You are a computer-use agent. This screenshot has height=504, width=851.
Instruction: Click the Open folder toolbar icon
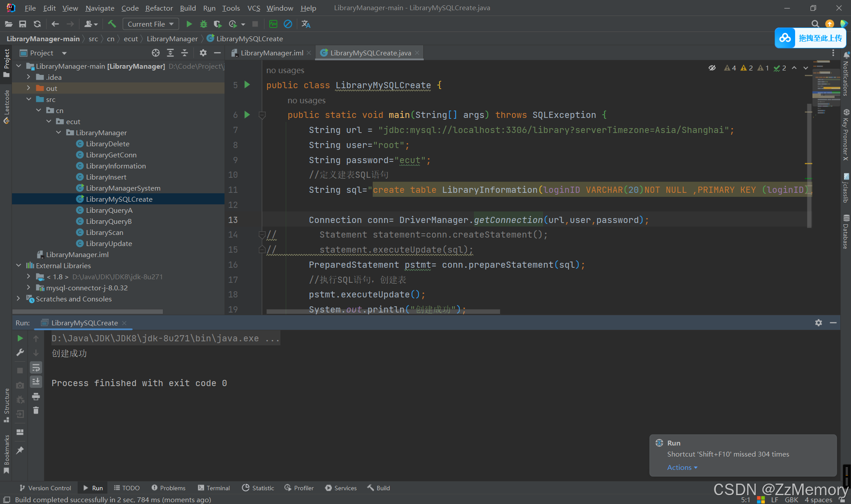point(8,24)
